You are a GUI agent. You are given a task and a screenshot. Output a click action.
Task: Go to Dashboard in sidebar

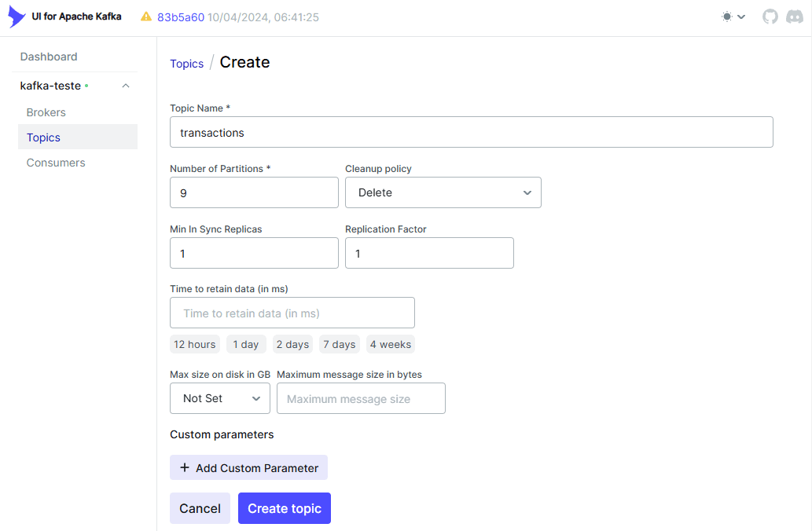tap(49, 57)
